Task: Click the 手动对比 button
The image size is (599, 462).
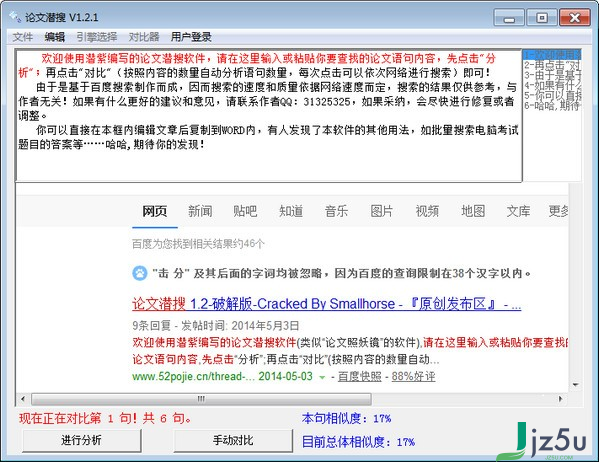Action: (233, 440)
